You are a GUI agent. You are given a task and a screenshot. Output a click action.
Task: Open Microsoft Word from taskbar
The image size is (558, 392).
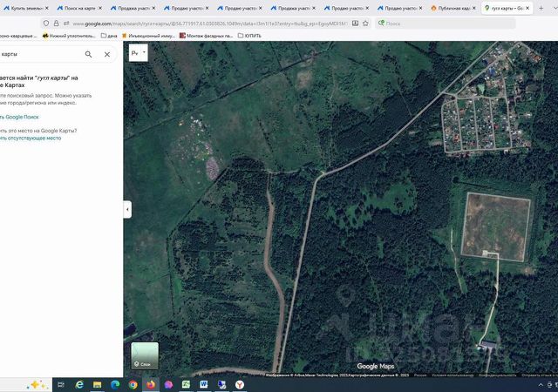point(203,384)
